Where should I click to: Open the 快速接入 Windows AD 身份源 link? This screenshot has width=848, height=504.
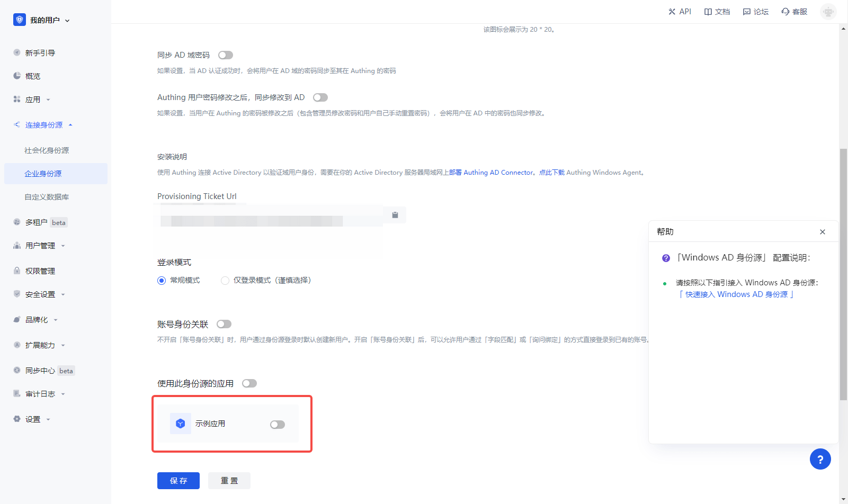point(736,294)
